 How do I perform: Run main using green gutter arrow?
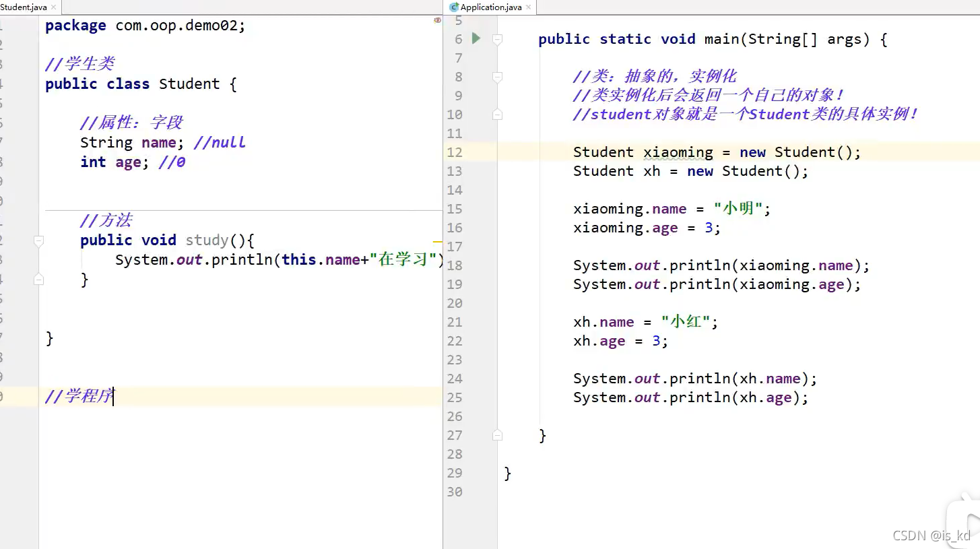[476, 38]
